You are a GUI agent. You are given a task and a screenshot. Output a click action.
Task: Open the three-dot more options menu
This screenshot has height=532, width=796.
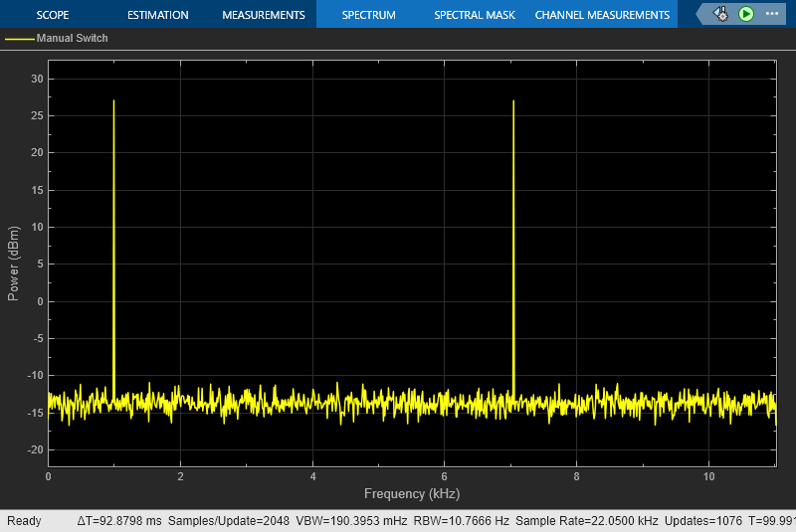[x=772, y=14]
